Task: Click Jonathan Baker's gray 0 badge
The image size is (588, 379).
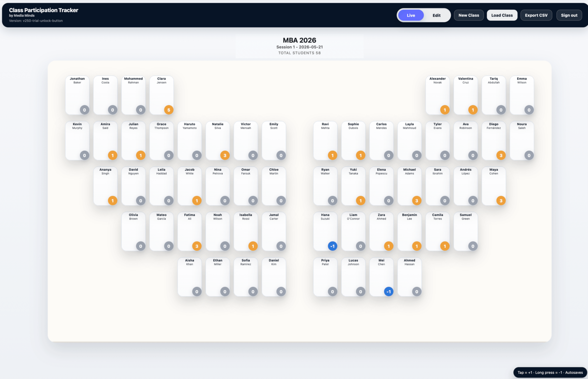Action: pyautogui.click(x=84, y=110)
